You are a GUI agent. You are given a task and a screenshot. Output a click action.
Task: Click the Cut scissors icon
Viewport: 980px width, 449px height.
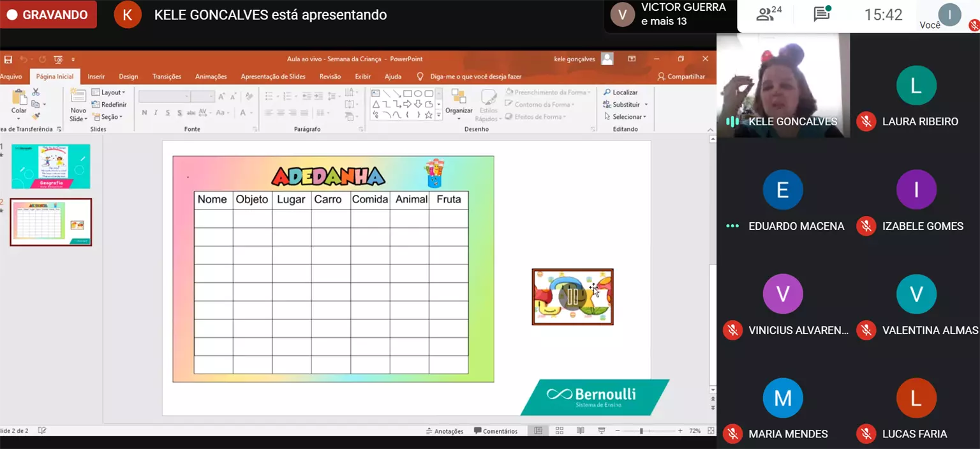pos(36,93)
